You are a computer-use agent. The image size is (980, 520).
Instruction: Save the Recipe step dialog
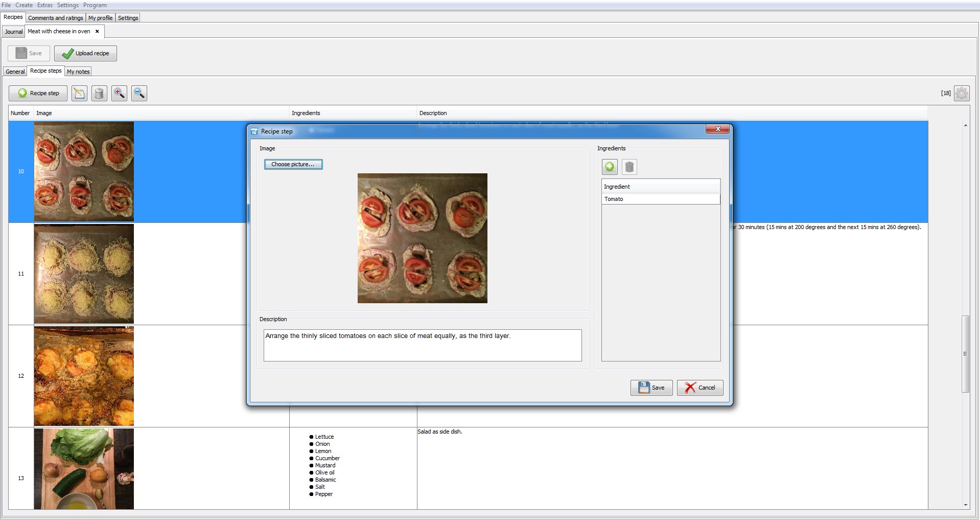coord(650,388)
